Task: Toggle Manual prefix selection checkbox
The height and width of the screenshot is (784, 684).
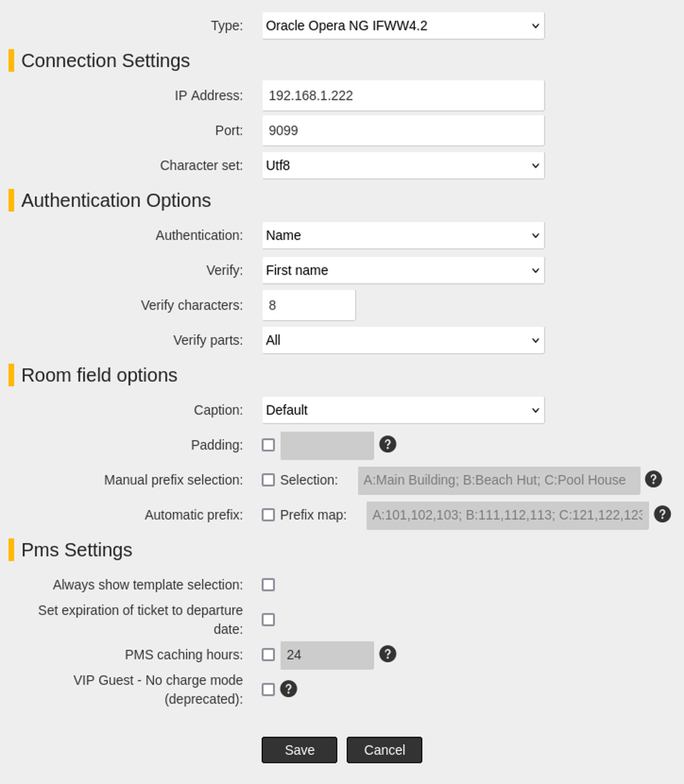Action: click(x=268, y=480)
